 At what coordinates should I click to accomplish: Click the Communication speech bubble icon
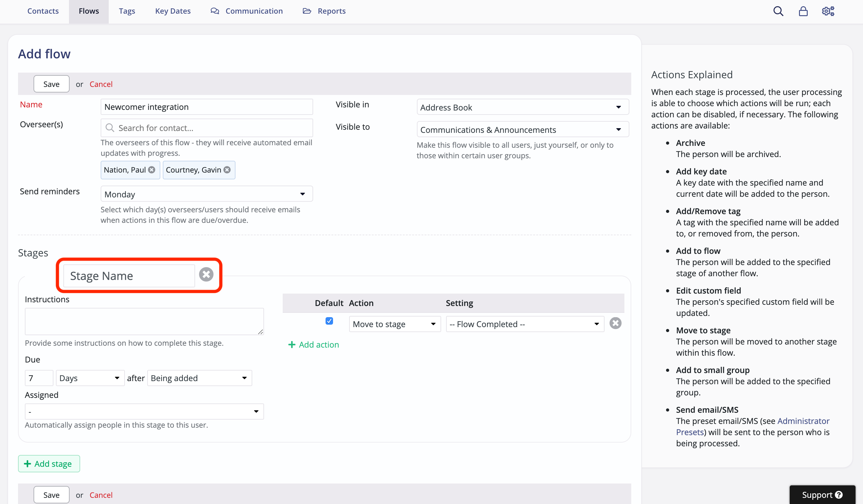coord(215,11)
